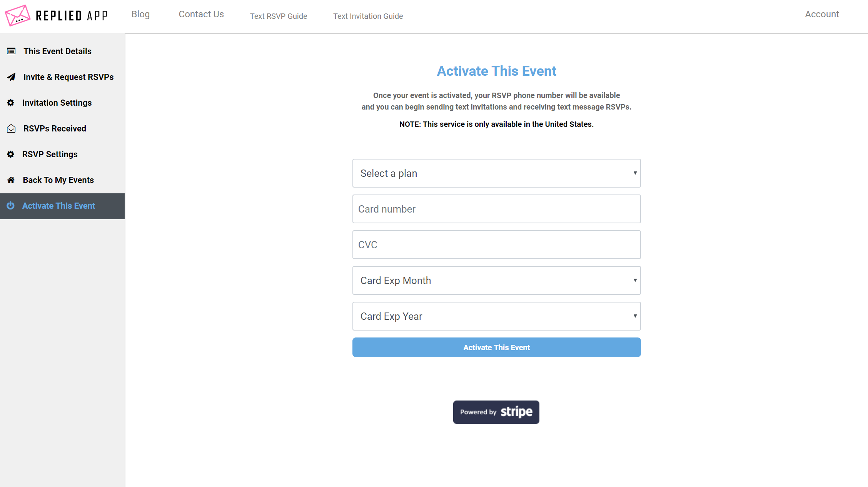
Task: Click the pink Replied App envelope logo
Action: coord(17,15)
